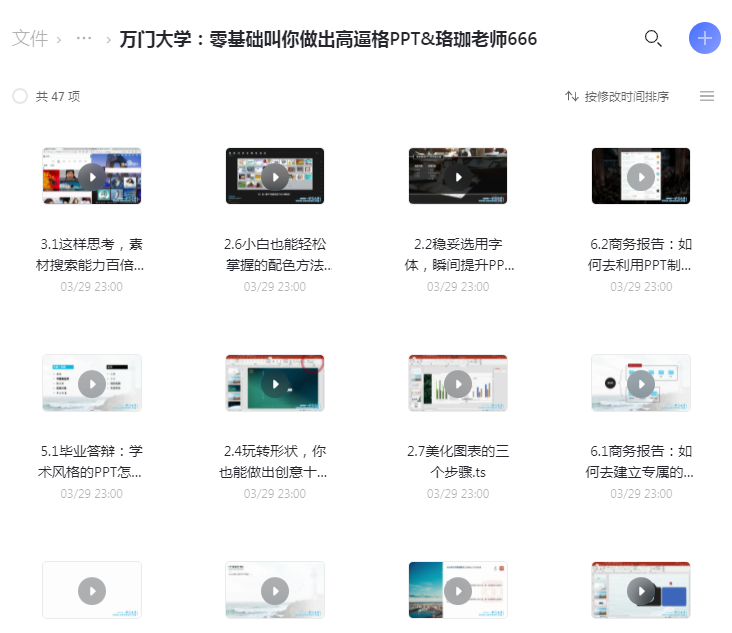
Task: Click the blue plus add button
Action: click(705, 38)
